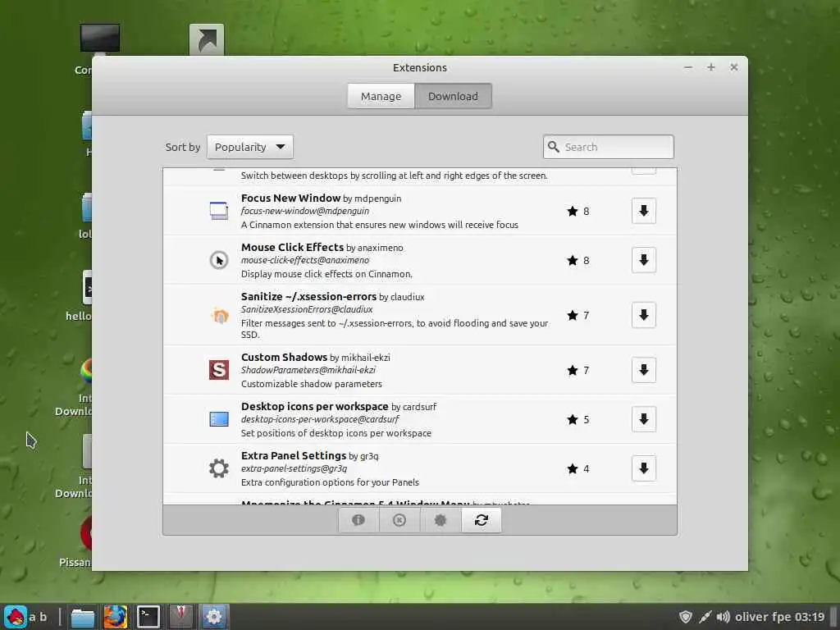
Task: Click the uninstall button in bottom toolbar
Action: click(399, 520)
